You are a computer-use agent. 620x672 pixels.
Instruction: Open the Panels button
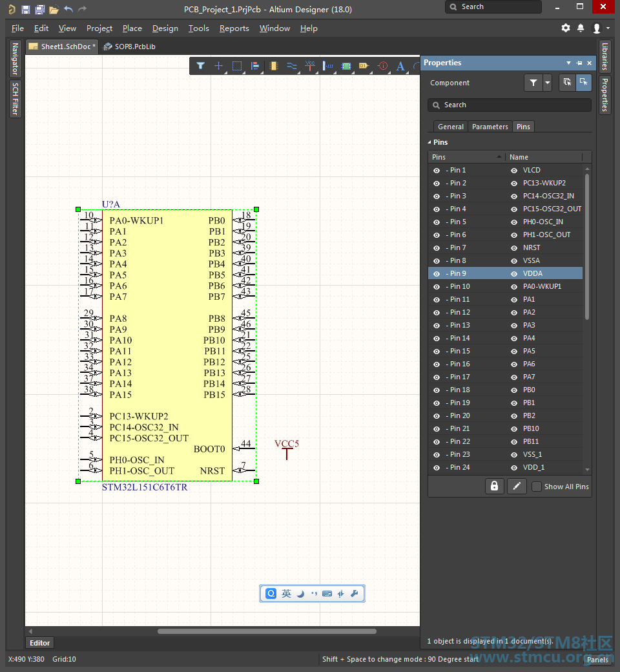coord(597,659)
